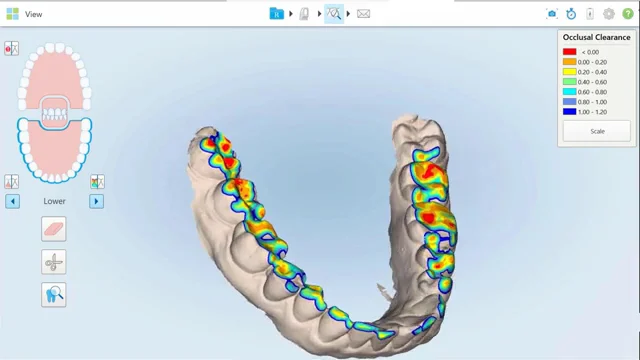Viewport: 640px width, 360px height.
Task: Click the Lower jaw label
Action: click(54, 201)
